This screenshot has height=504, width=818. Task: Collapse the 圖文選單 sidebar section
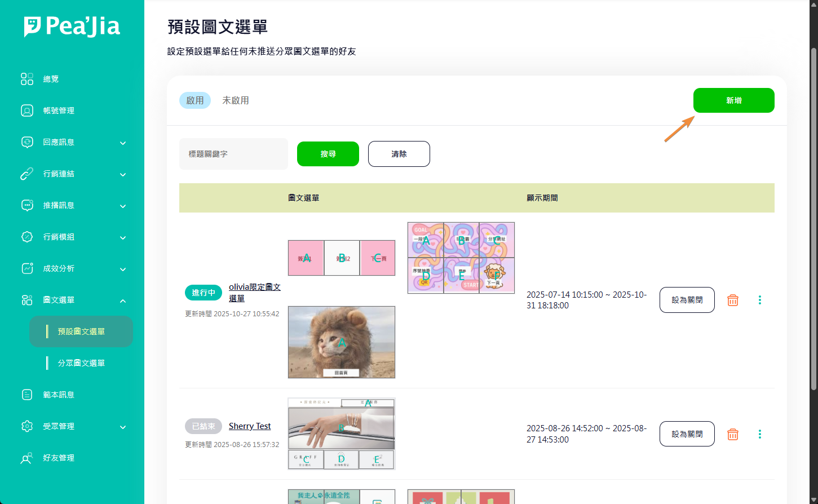122,300
